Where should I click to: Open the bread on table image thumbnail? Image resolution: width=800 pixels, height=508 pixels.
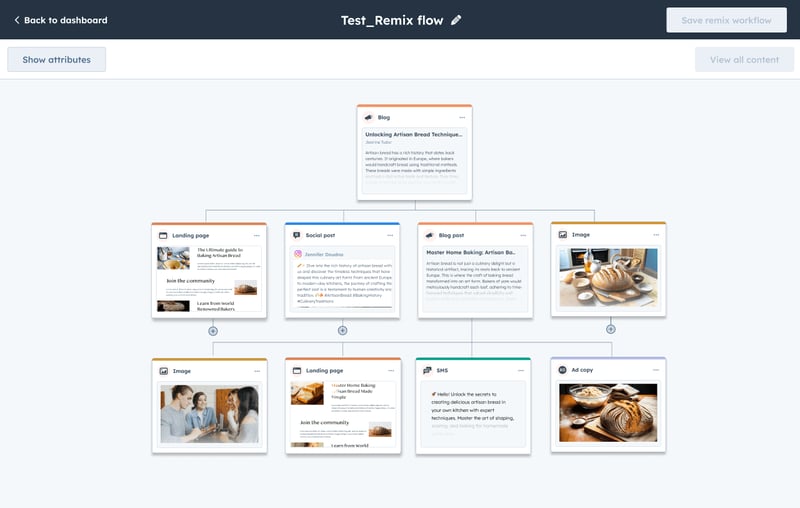[608, 277]
